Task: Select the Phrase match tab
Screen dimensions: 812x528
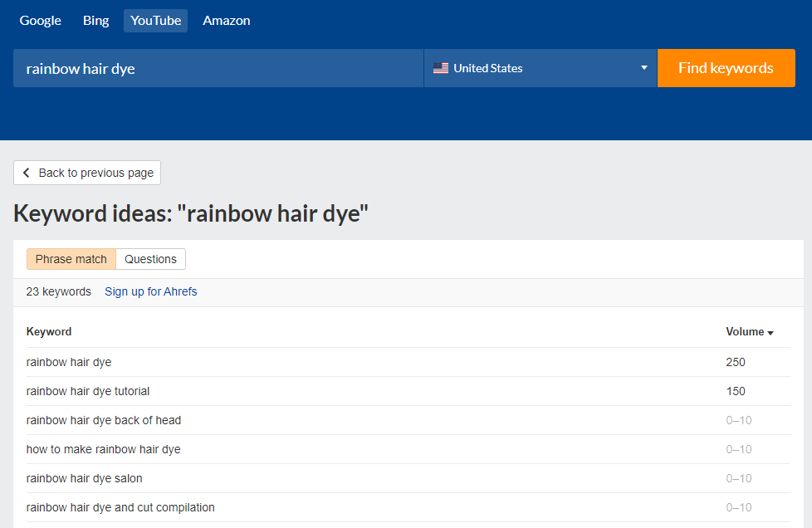Action: click(71, 259)
